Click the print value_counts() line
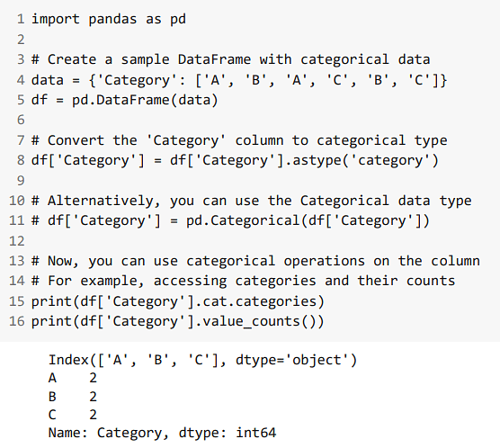This screenshot has width=500, height=448. click(x=178, y=322)
